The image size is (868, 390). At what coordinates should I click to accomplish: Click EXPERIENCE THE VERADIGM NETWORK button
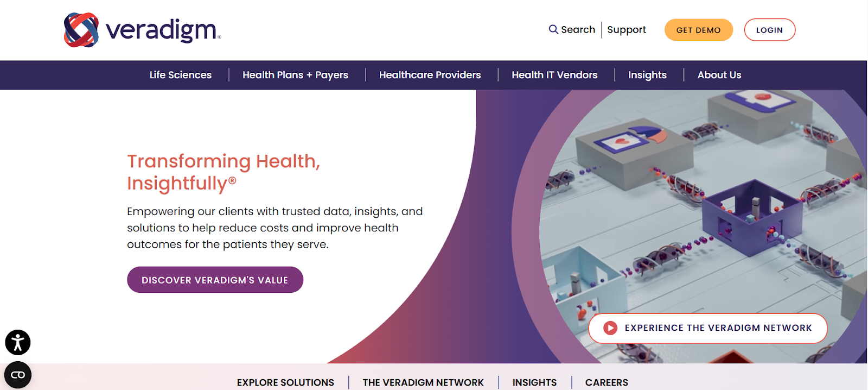point(708,328)
